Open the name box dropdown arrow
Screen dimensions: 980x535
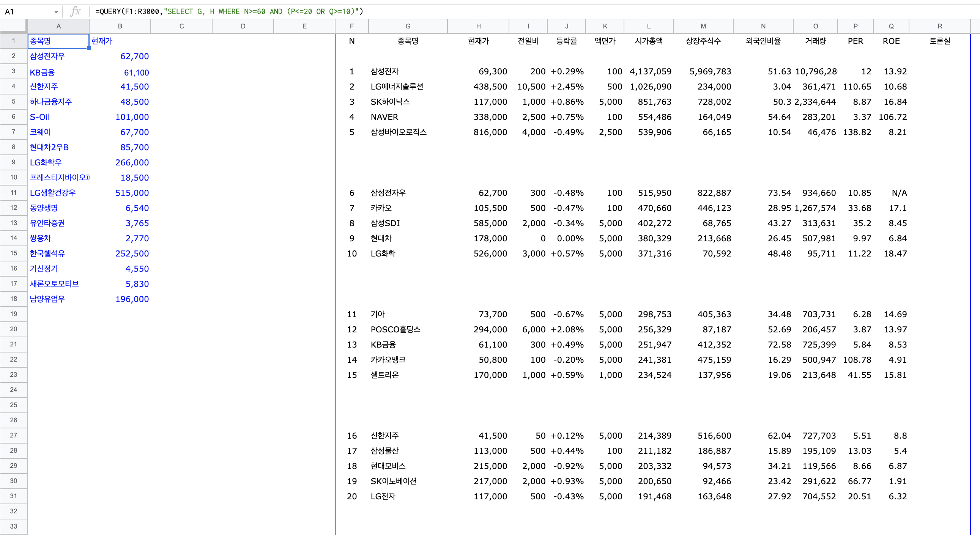[56, 12]
